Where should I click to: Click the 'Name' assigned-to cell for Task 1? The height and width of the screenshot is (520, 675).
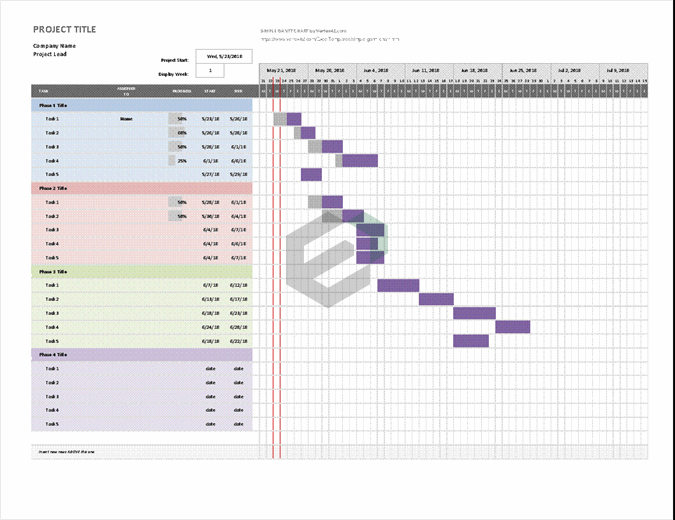126,119
